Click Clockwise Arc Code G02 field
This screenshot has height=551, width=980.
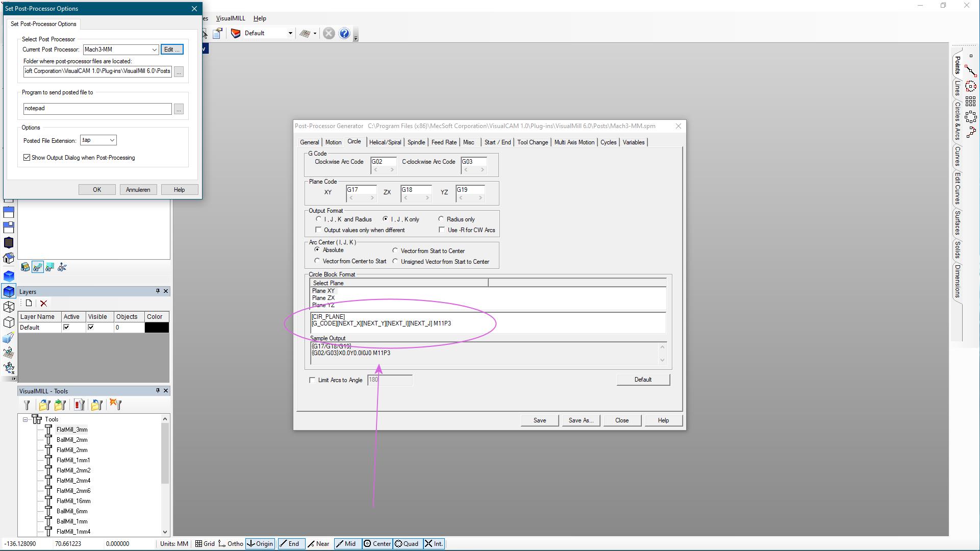tap(383, 162)
